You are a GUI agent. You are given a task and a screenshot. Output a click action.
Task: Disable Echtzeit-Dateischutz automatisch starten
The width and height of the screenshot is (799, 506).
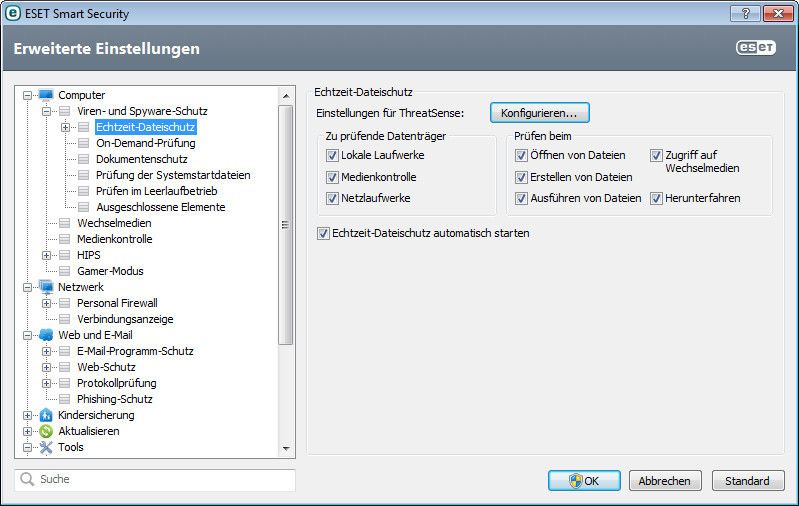pos(323,233)
